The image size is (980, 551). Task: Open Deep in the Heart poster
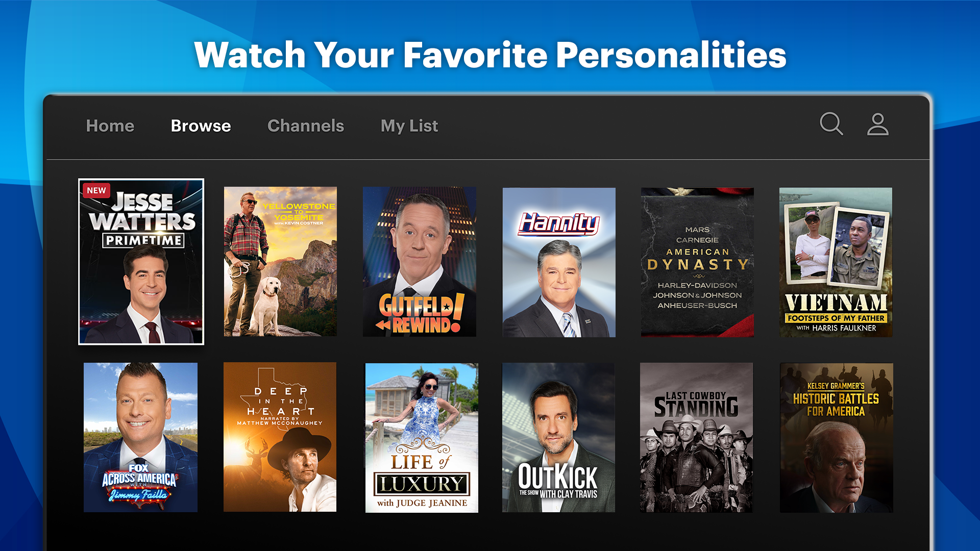coord(280,437)
